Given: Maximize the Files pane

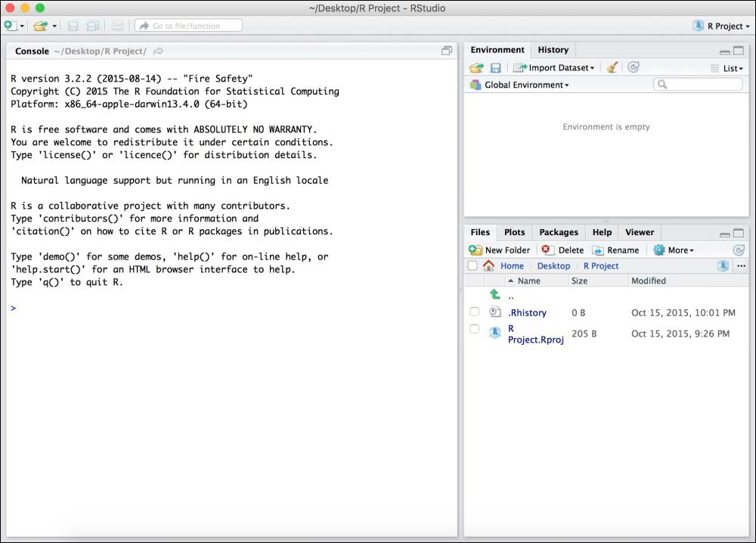Looking at the screenshot, I should tap(739, 234).
